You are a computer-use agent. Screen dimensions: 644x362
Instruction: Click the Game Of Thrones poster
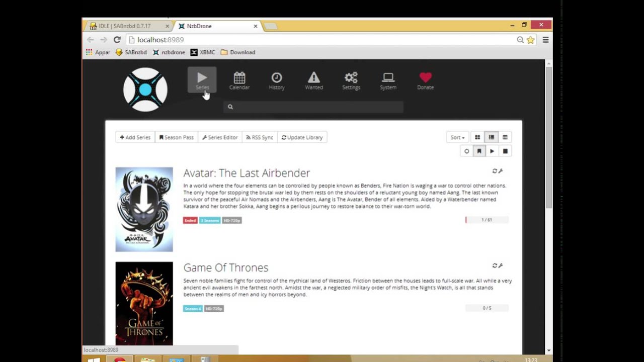(144, 304)
